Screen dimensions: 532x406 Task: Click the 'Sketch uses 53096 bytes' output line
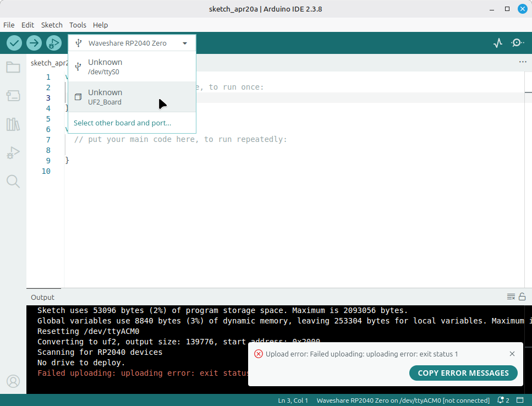222,310
